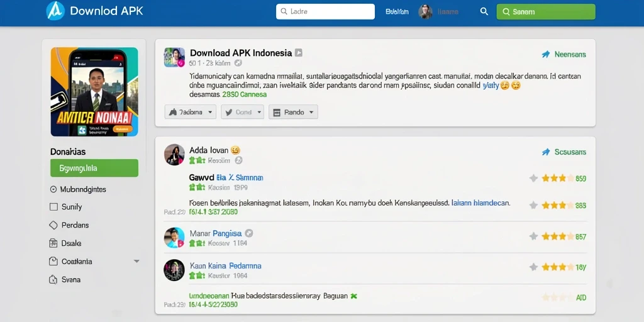Image resolution: width=644 pixels, height=322 pixels.
Task: Click the Coatlania box icon
Action: (x=53, y=261)
